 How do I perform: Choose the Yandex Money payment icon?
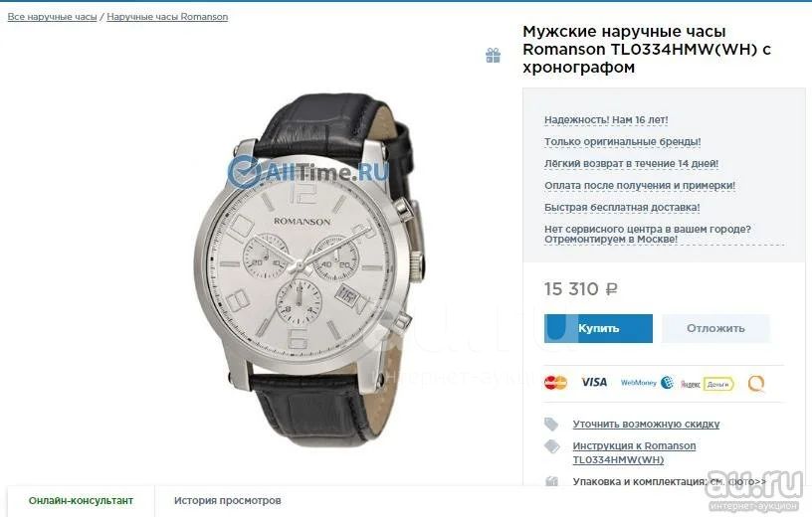pyautogui.click(x=707, y=384)
